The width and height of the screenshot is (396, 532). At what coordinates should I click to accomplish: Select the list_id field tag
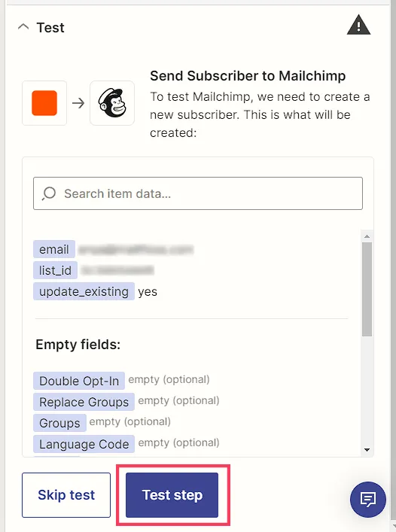[55, 270]
